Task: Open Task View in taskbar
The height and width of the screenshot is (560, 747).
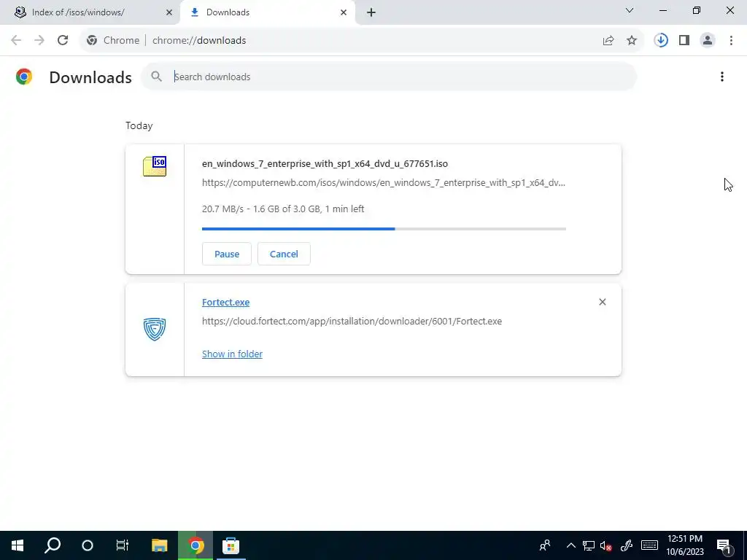Action: coord(123,545)
